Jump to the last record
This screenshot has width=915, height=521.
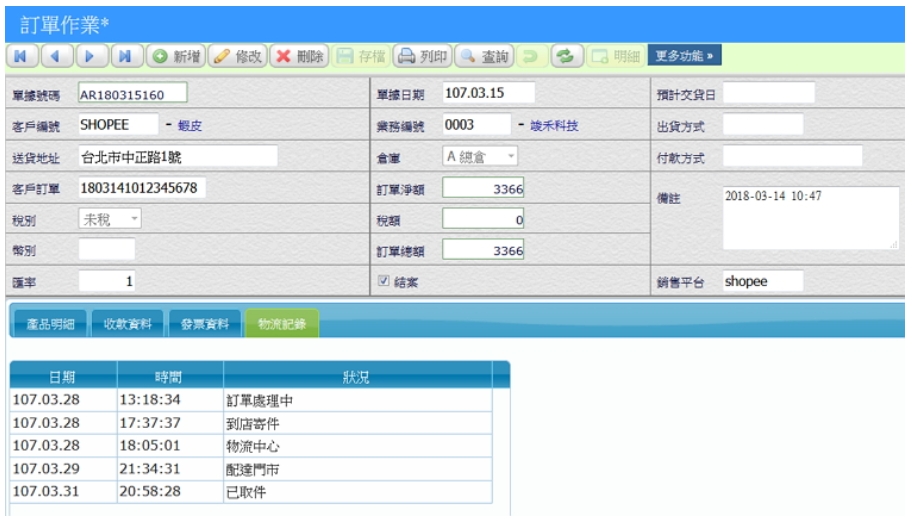[127, 57]
